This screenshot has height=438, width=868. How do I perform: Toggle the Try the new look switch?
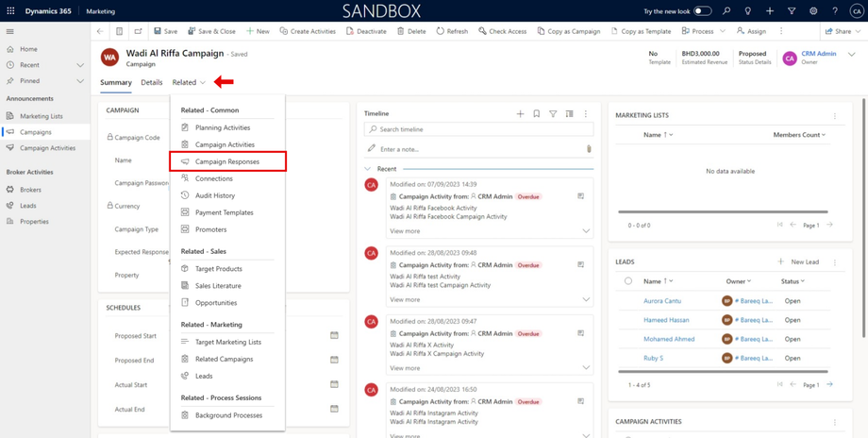point(703,11)
